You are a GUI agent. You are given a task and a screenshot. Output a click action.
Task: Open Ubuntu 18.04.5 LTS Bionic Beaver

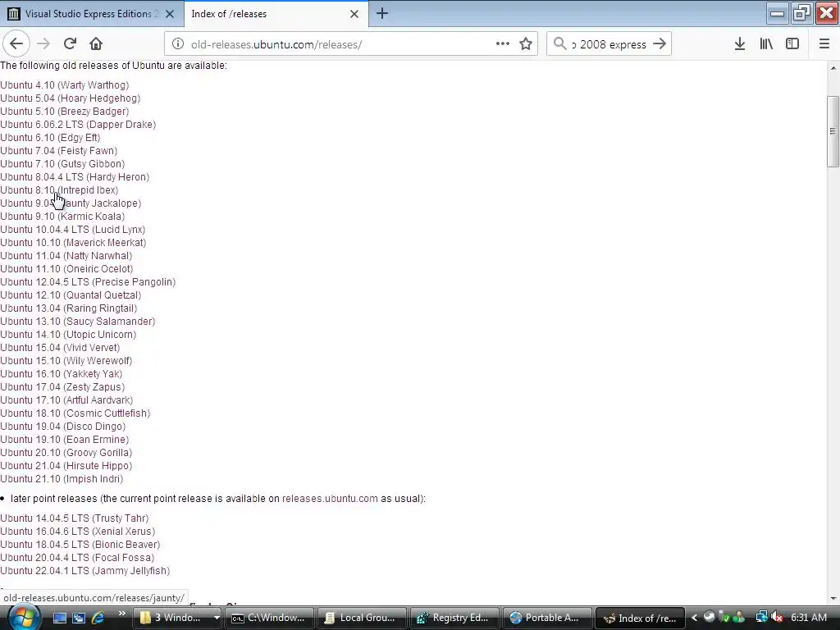pos(80,545)
